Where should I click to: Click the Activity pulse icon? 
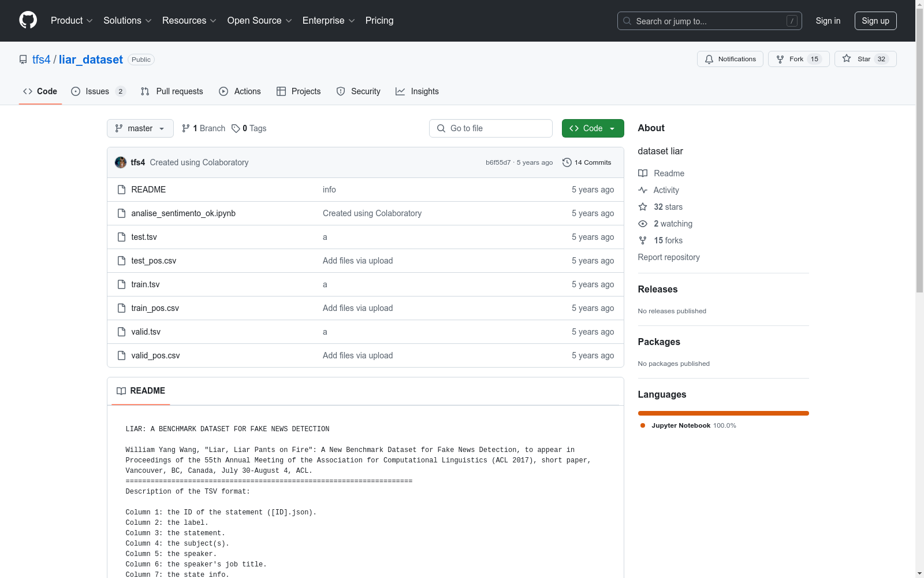coord(643,190)
